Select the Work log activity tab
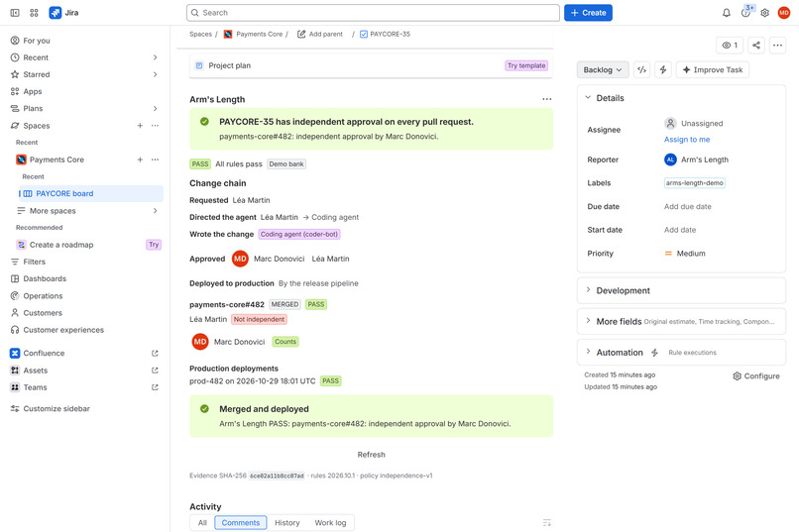The height and width of the screenshot is (532, 799). (x=330, y=523)
